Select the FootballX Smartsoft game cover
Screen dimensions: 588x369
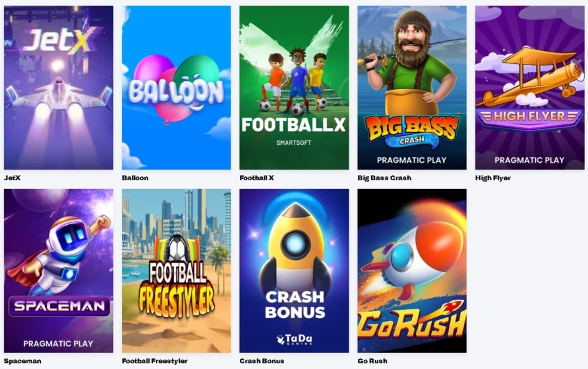coord(294,88)
